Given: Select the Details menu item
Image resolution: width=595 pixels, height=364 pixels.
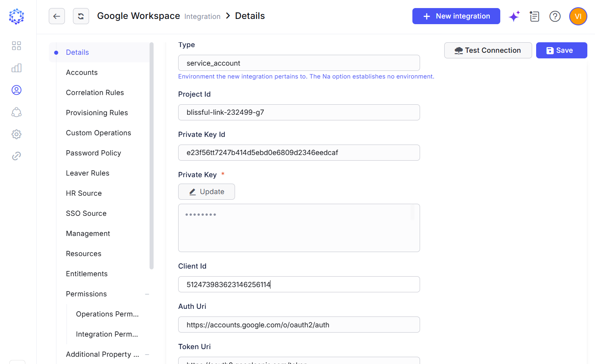Looking at the screenshot, I should point(99,52).
